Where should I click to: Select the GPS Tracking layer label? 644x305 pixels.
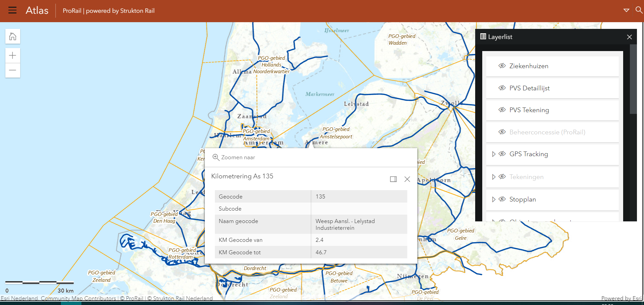pyautogui.click(x=529, y=154)
